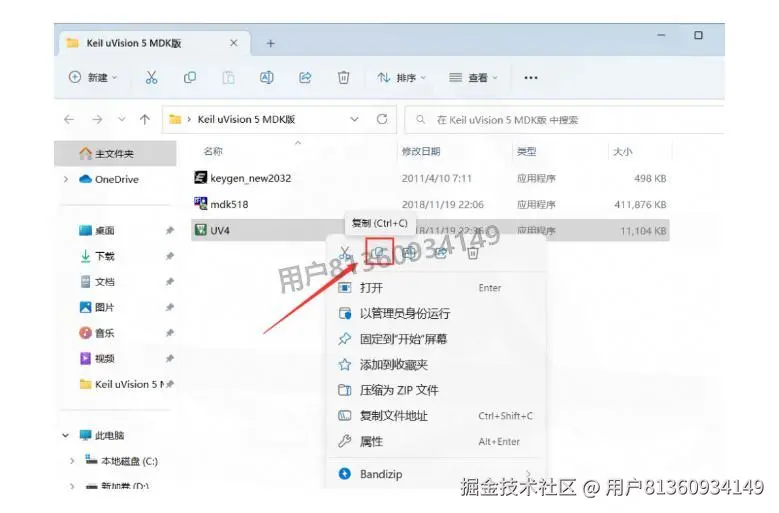Open the 查看 (View) dropdown
Screen dimensions: 779x513
[x=473, y=77]
